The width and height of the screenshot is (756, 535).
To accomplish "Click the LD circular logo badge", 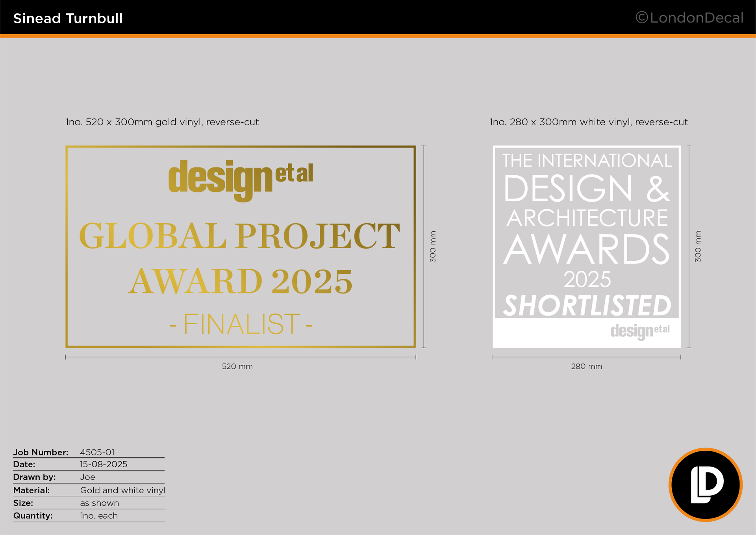I will [x=705, y=485].
